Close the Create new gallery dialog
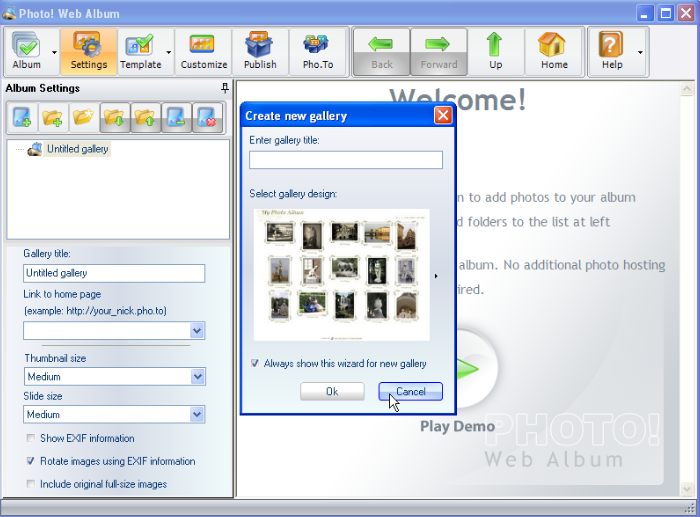The width and height of the screenshot is (700, 517). coord(443,116)
